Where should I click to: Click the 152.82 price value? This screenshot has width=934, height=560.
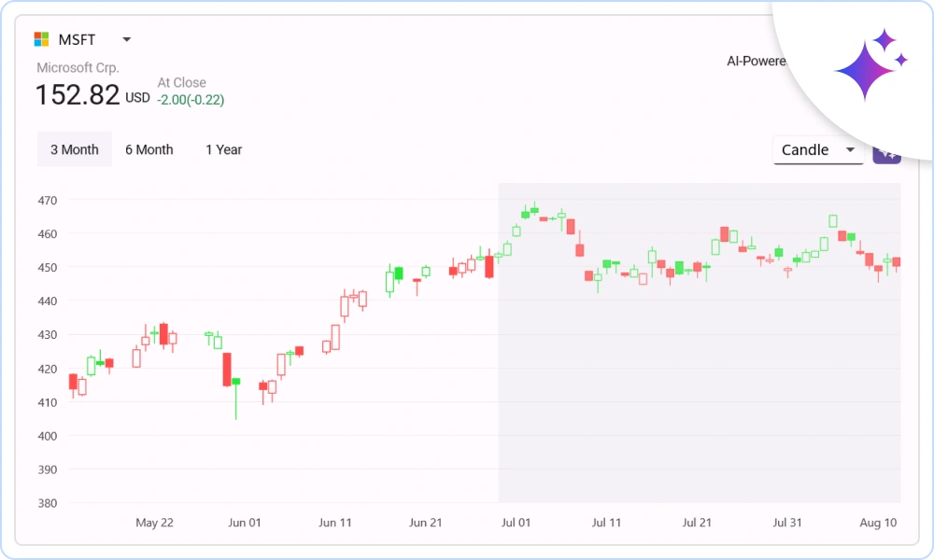[78, 94]
